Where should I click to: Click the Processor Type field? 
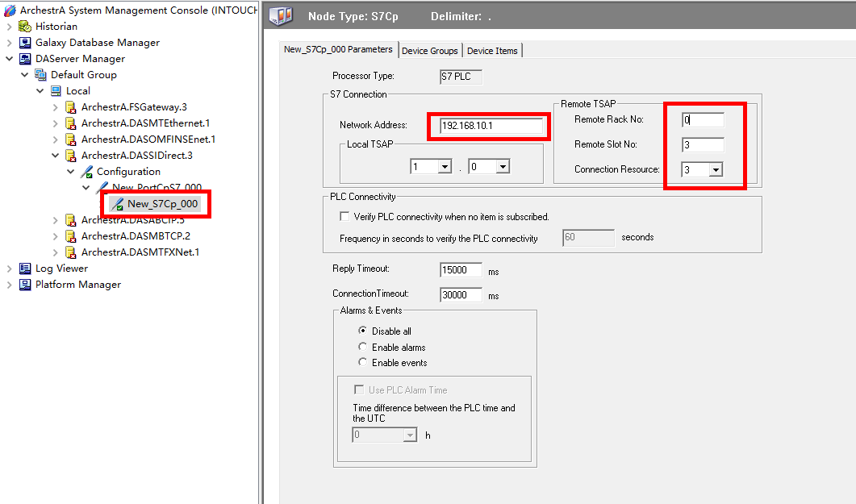[x=461, y=77]
